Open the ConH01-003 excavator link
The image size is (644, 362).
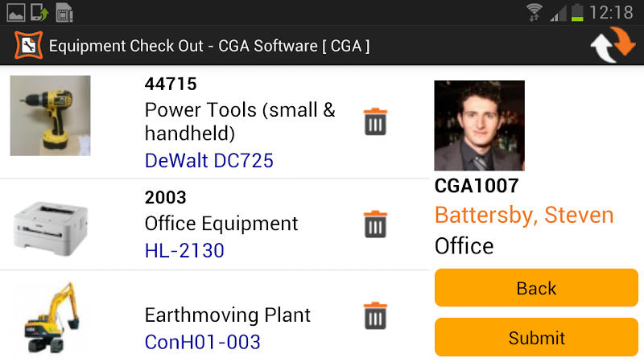203,342
